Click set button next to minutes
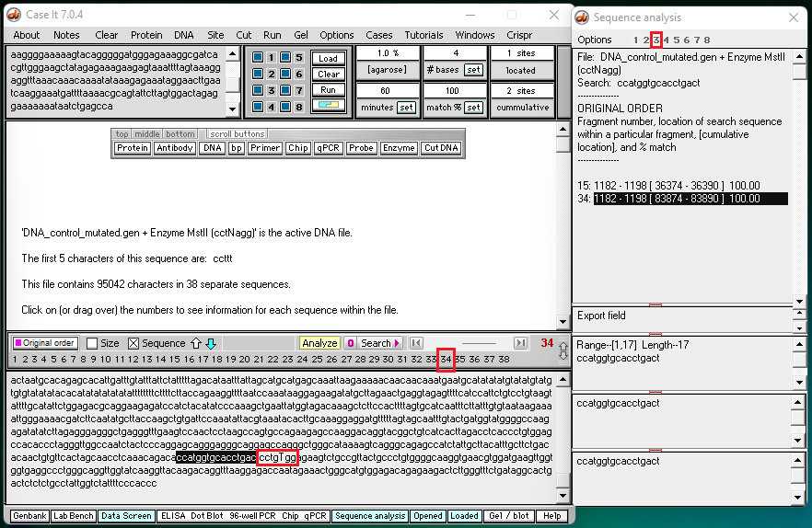 point(406,108)
